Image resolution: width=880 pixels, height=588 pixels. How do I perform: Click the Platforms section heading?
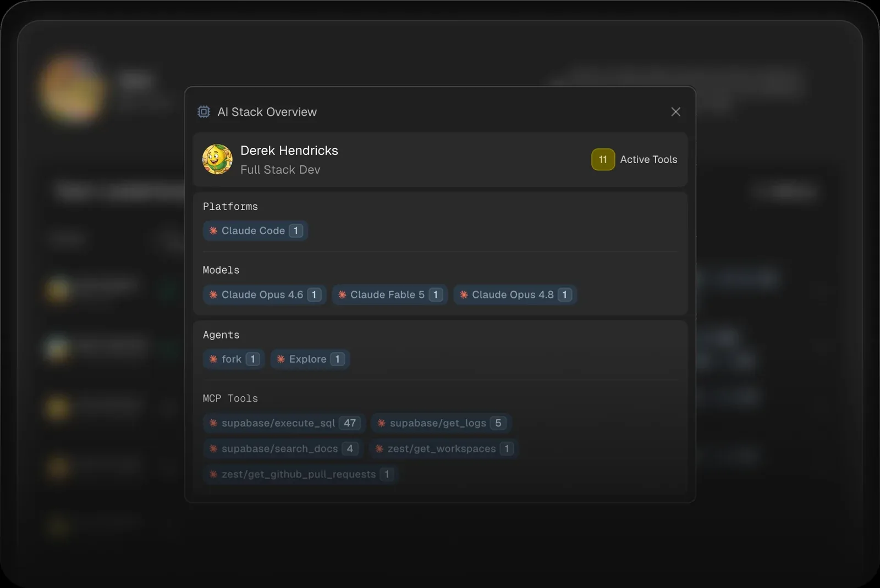(x=230, y=207)
